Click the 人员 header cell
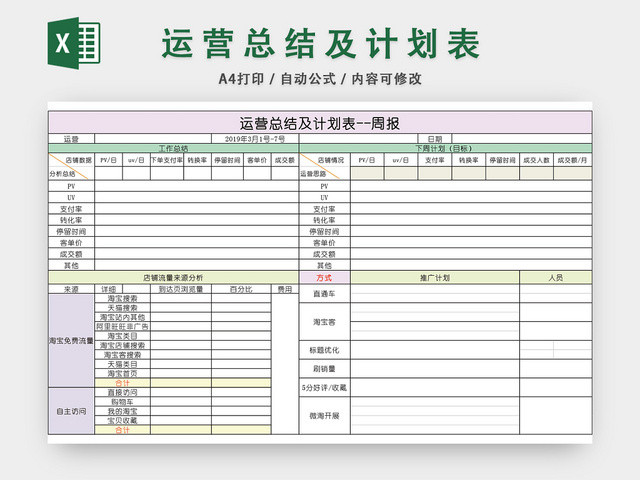Image resolution: width=640 pixels, height=480 pixels. (x=556, y=278)
